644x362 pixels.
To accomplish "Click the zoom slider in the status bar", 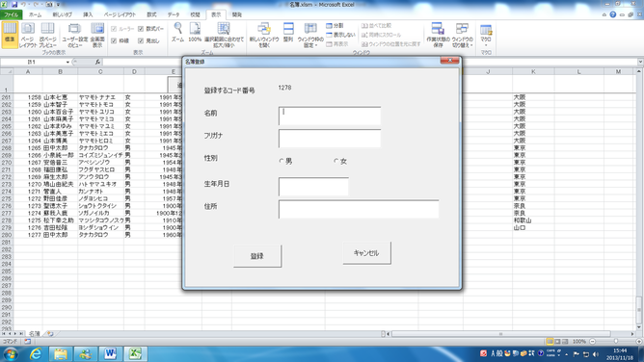I will pyautogui.click(x=616, y=341).
